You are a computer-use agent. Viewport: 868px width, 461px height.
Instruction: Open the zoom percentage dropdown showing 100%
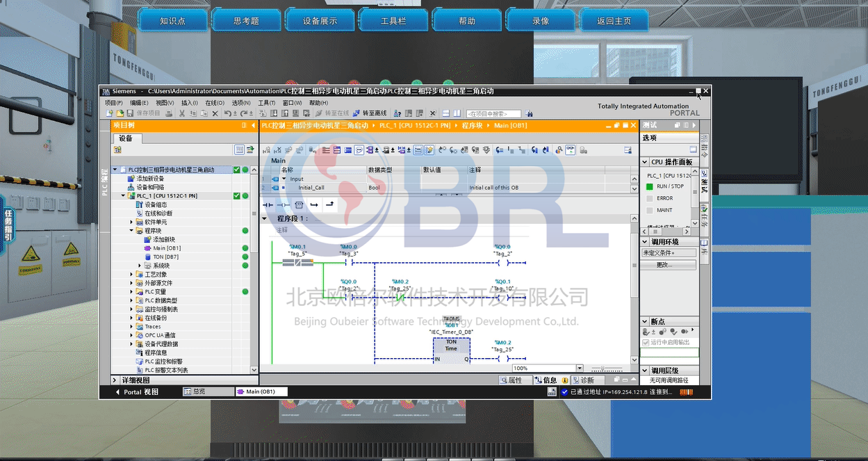coord(580,369)
